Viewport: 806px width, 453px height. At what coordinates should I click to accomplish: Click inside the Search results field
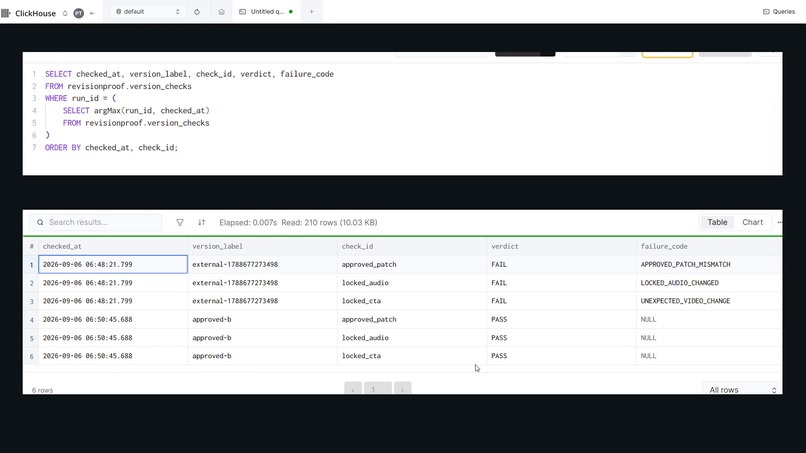96,222
